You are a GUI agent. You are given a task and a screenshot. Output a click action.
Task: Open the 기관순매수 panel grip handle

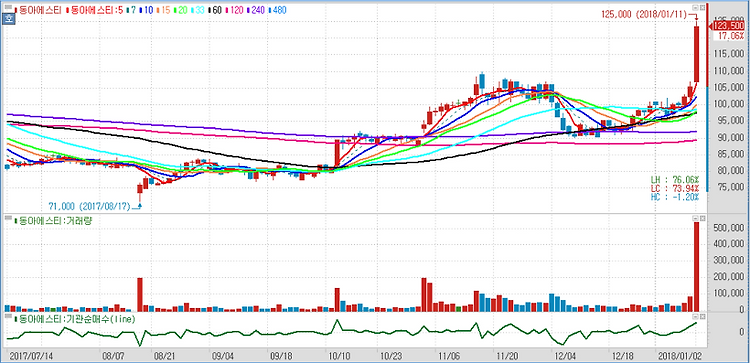coord(8,315)
